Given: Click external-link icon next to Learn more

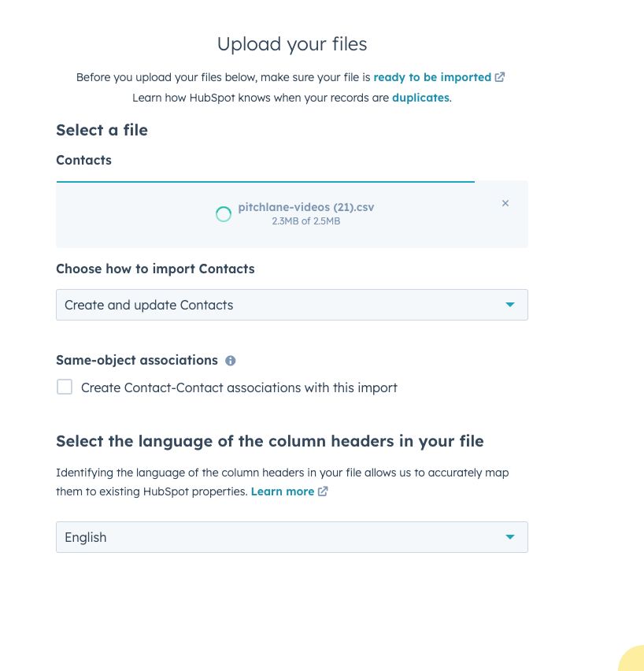Looking at the screenshot, I should click(x=323, y=491).
